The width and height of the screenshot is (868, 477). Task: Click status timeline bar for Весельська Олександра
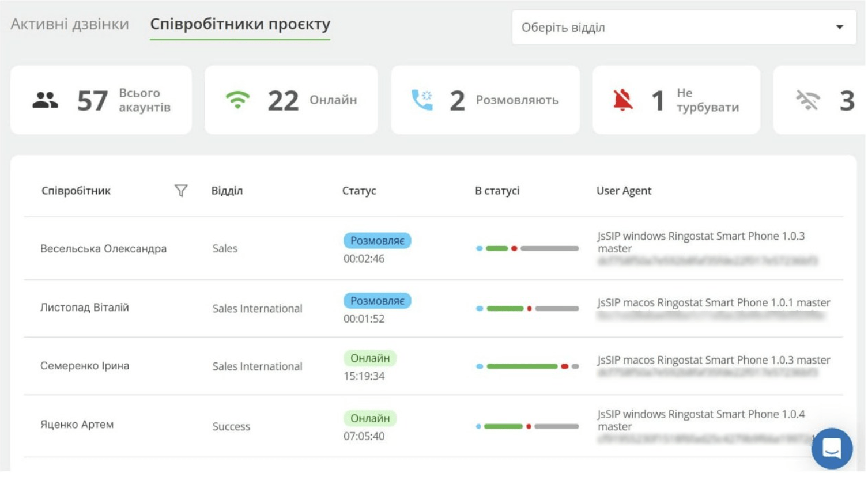527,248
